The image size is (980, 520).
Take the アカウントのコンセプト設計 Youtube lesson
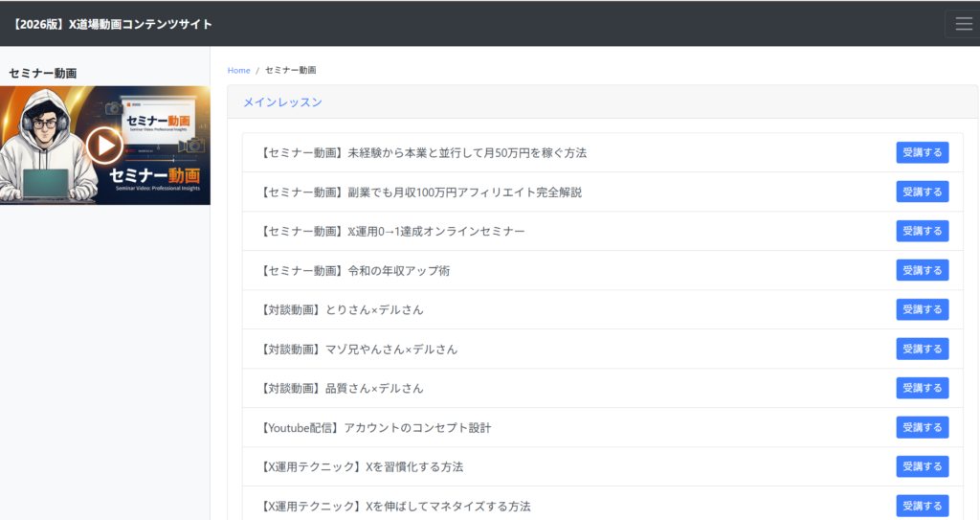922,427
